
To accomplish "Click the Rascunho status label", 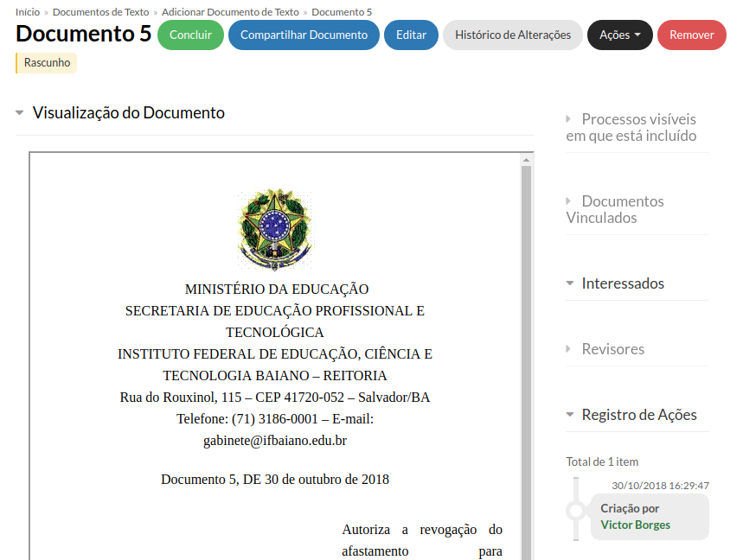I will coord(47,63).
